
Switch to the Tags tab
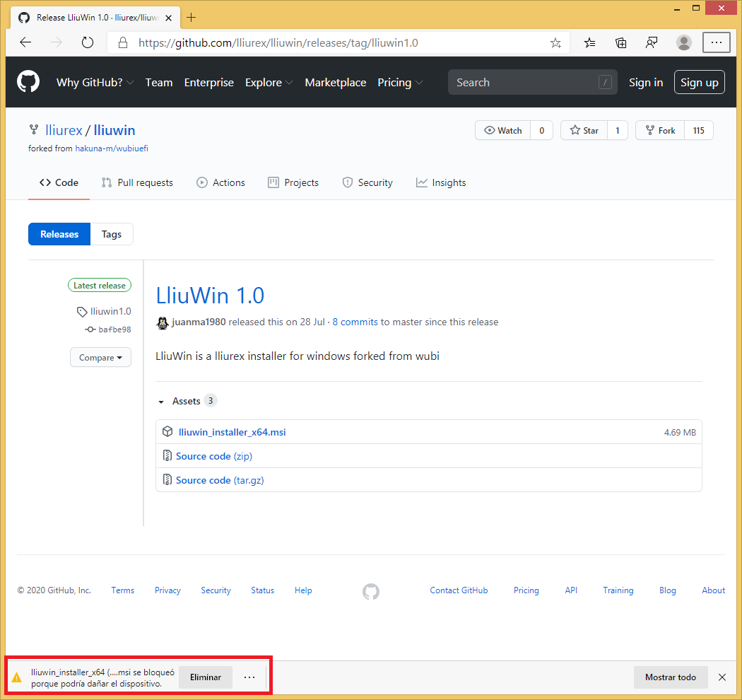112,234
